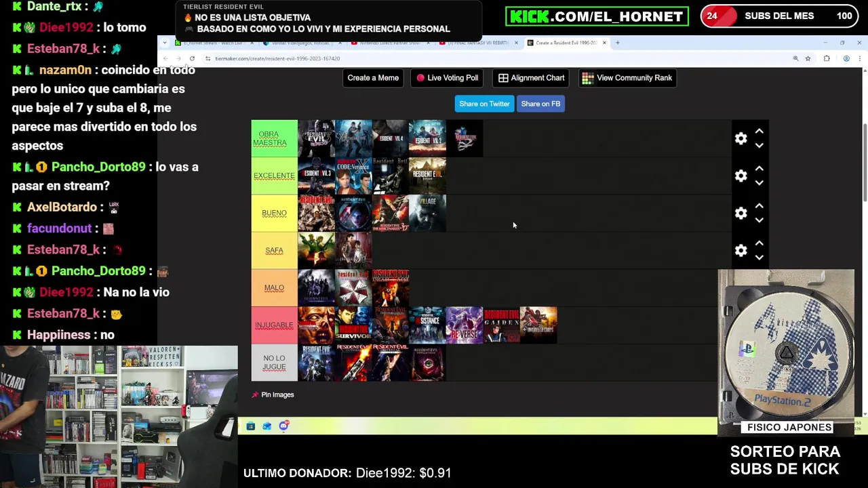Open the browser extensions puzzle icon
The height and width of the screenshot is (488, 868).
(827, 58)
